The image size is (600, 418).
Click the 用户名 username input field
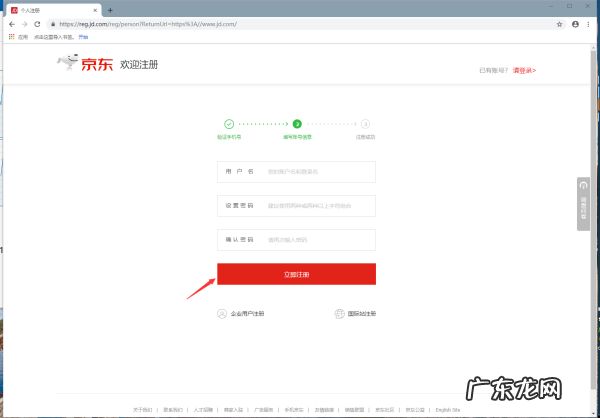(x=319, y=172)
